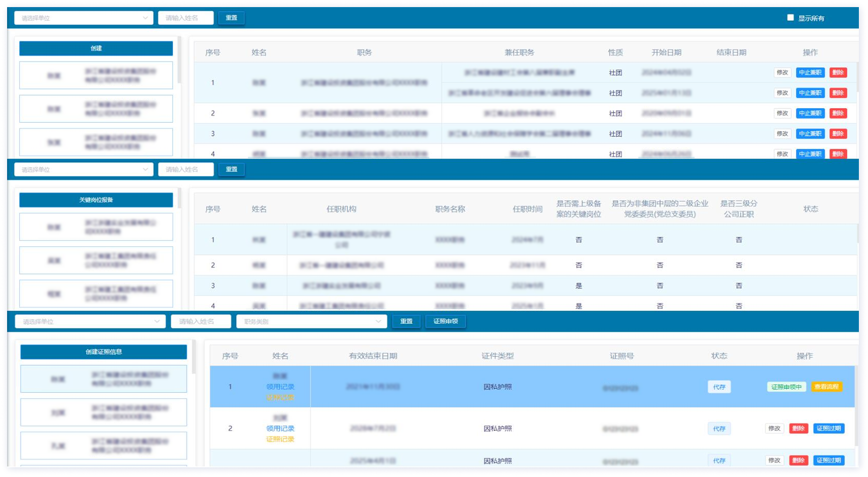Click the 创建证照信息 button
This screenshot has width=868, height=477.
click(x=103, y=352)
